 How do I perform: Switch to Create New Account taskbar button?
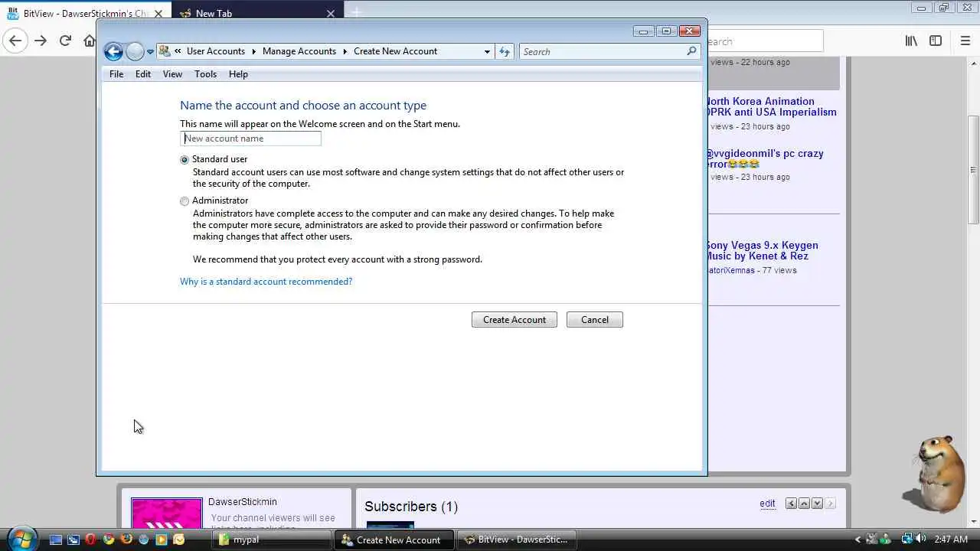pos(394,540)
